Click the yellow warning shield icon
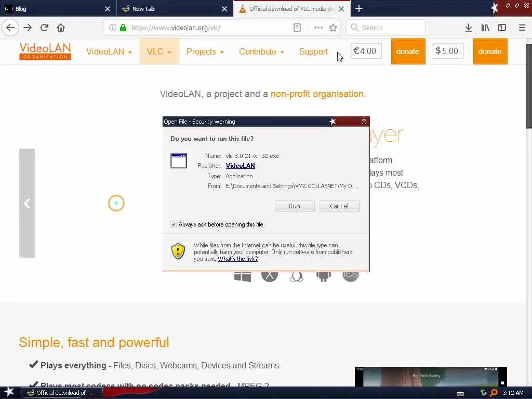 pyautogui.click(x=178, y=251)
